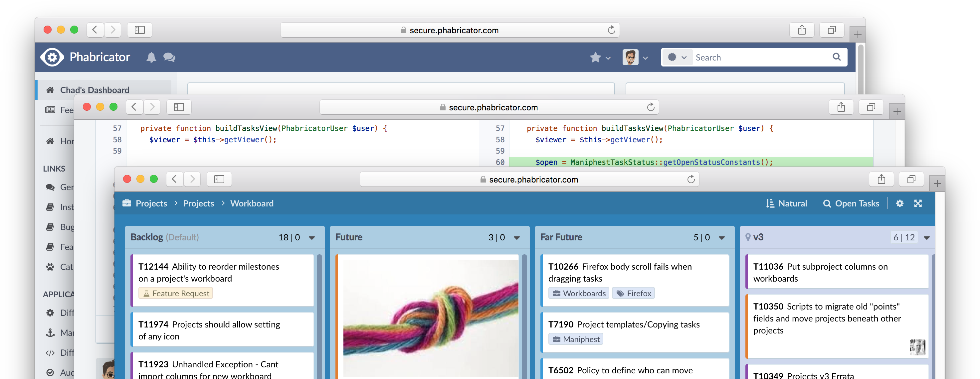Click the notifications bell icon

pos(151,58)
